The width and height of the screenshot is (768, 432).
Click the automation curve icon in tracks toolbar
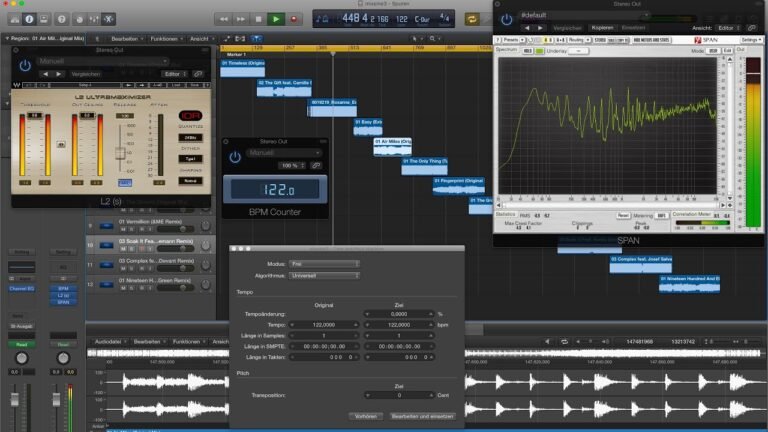click(x=227, y=38)
